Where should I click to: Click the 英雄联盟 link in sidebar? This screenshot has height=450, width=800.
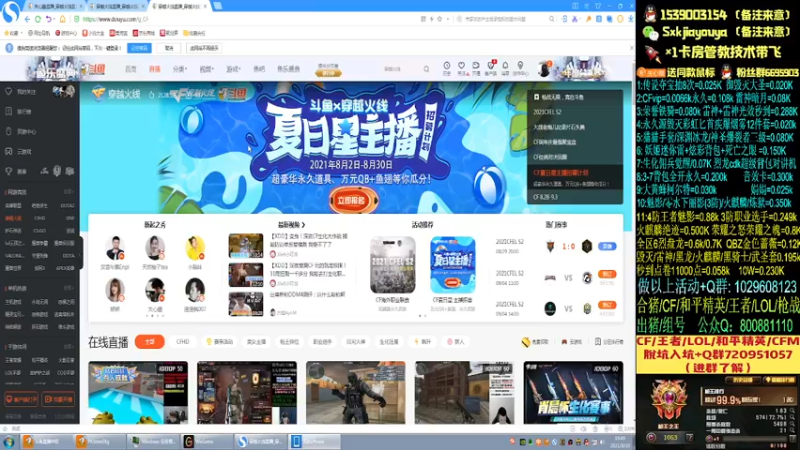pos(13,206)
